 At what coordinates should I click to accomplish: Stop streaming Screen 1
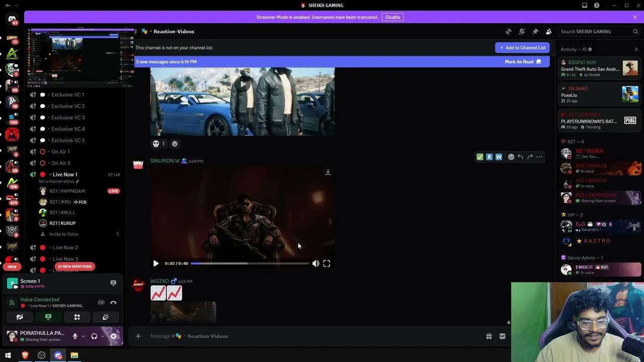(x=113, y=283)
